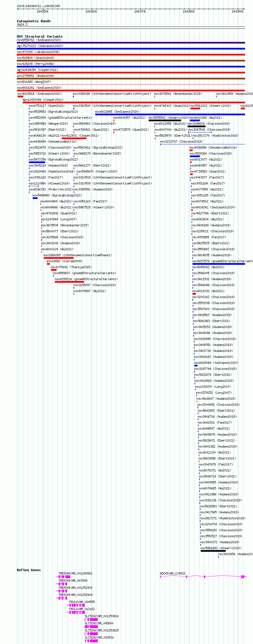Click nsv1110980 (Alsmadi2014) label
Viewport: 253px width, 644px height.
tap(49, 184)
